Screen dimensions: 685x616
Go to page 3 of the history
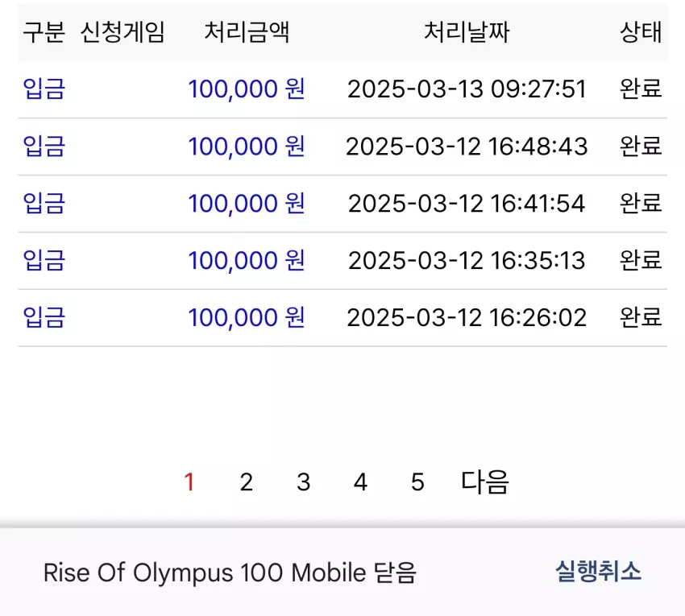(x=303, y=482)
